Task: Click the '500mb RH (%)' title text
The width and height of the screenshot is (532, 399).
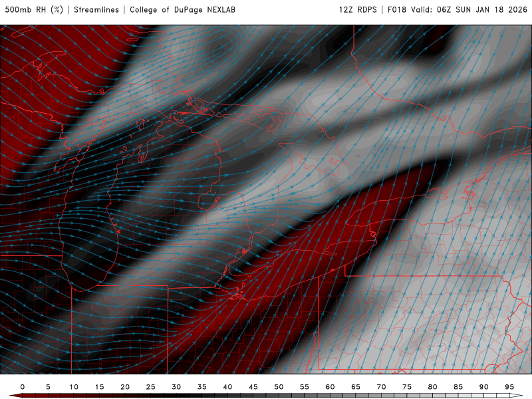Action: click(34, 9)
